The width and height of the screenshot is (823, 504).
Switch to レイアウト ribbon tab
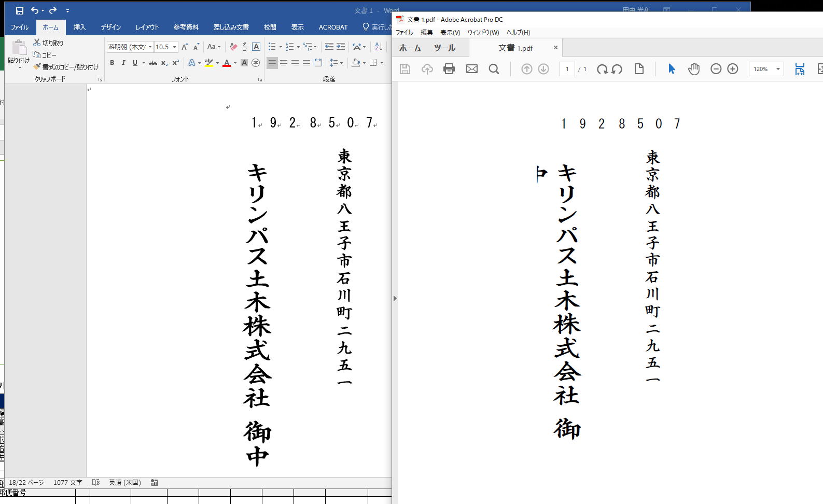point(147,27)
